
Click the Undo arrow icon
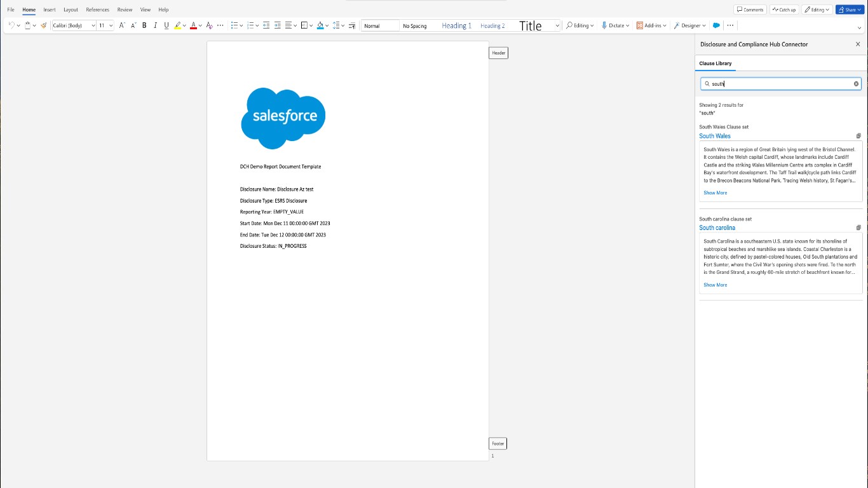pos(11,25)
